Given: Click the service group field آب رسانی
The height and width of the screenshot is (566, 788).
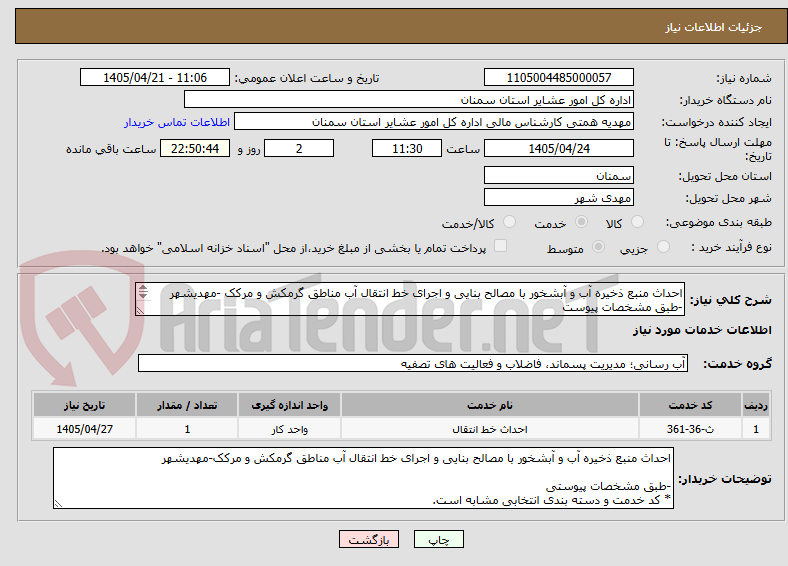Looking at the screenshot, I should 413,363.
